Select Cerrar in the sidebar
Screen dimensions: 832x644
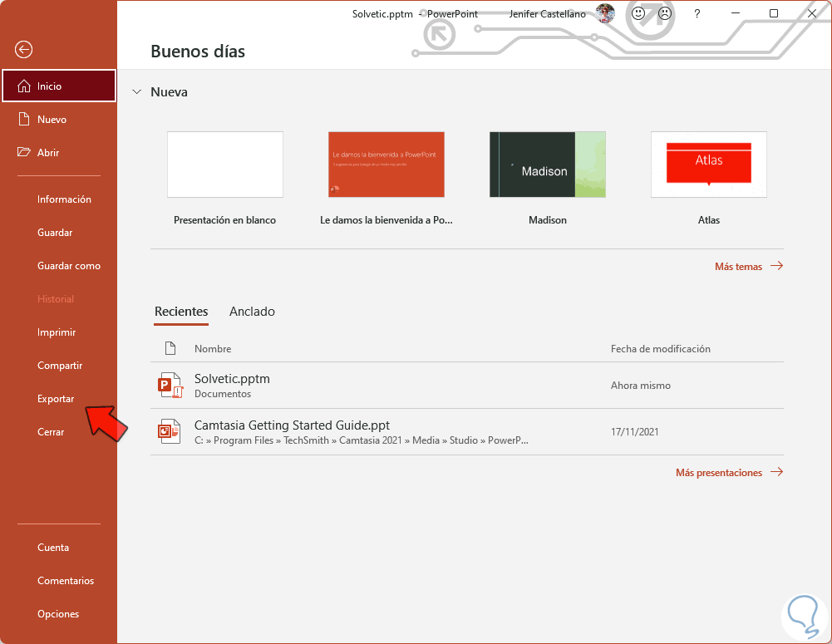click(x=51, y=432)
